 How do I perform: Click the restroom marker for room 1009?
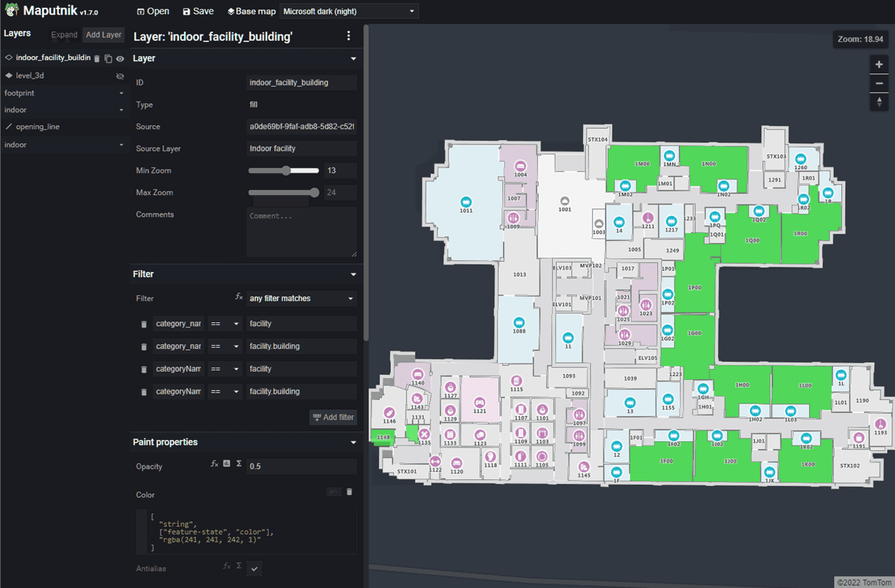[x=513, y=218]
